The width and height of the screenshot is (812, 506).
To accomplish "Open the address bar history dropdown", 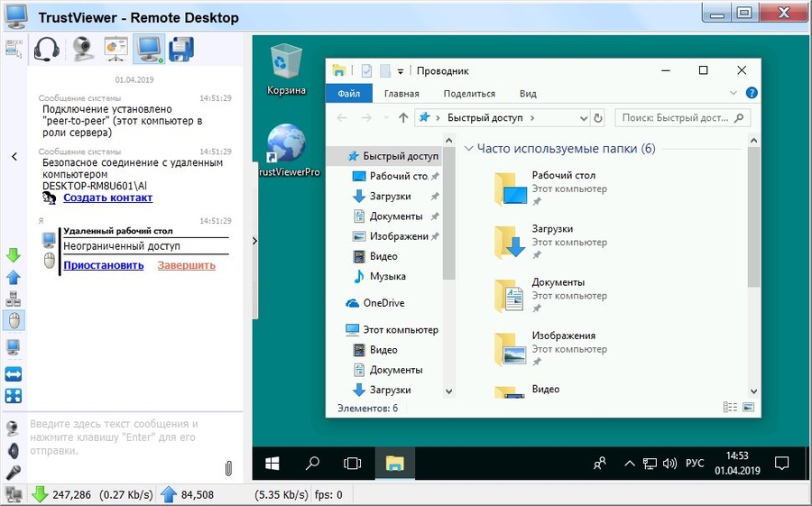I will click(x=584, y=118).
